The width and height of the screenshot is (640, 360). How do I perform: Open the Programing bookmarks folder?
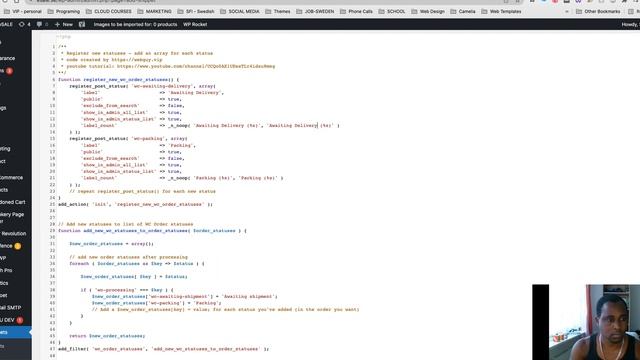point(64,11)
